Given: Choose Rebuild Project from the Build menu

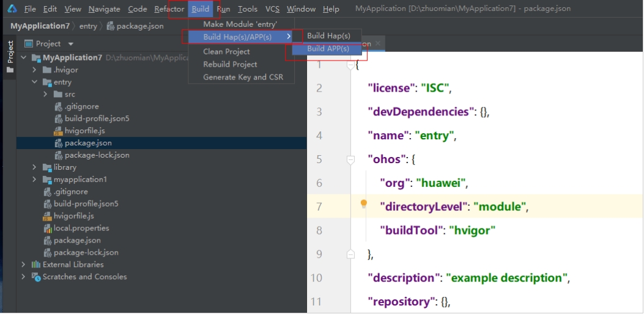Looking at the screenshot, I should [x=230, y=64].
